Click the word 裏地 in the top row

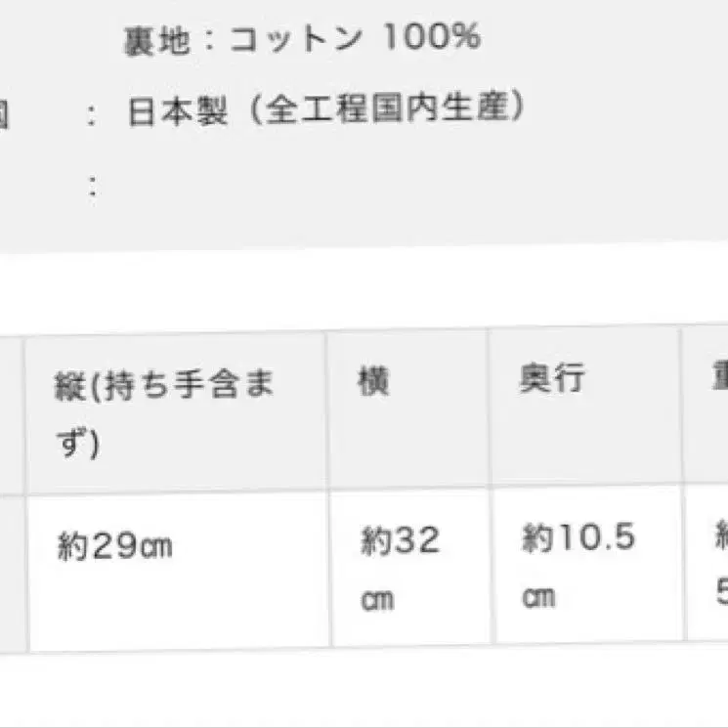147,40
